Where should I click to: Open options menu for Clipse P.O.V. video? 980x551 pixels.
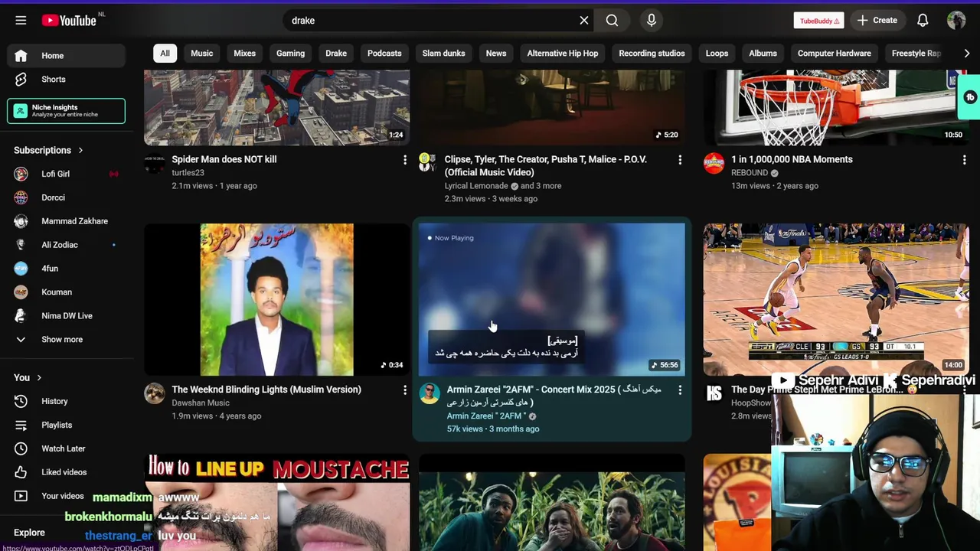(x=680, y=159)
